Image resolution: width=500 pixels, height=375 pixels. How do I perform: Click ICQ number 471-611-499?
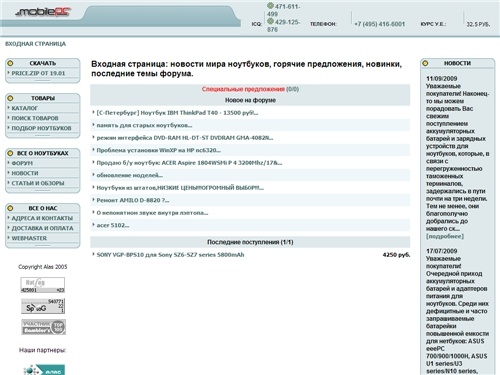[x=284, y=10]
